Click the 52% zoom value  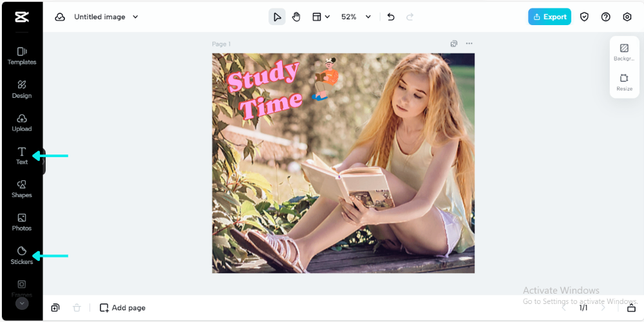[348, 17]
